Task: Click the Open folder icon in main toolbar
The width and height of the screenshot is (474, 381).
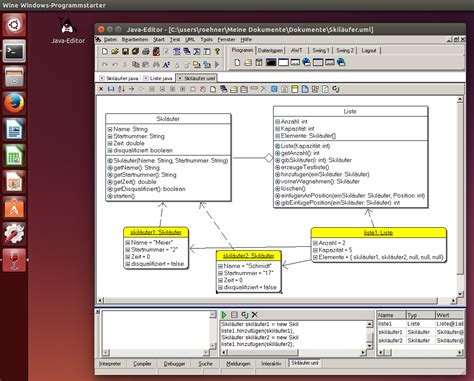Action: (x=115, y=51)
